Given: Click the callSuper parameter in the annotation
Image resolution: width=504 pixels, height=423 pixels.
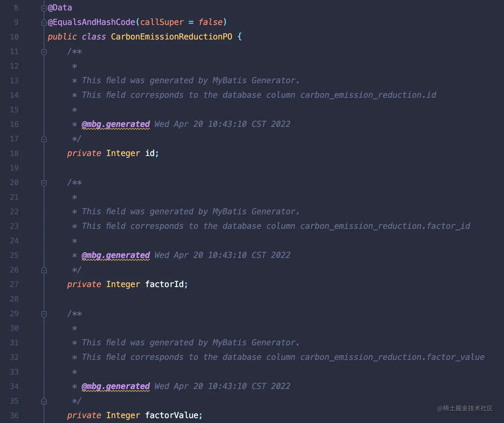Looking at the screenshot, I should click(x=162, y=22).
